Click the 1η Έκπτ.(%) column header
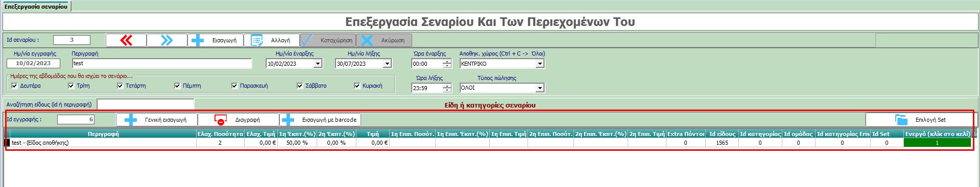The image size is (980, 187). click(297, 134)
